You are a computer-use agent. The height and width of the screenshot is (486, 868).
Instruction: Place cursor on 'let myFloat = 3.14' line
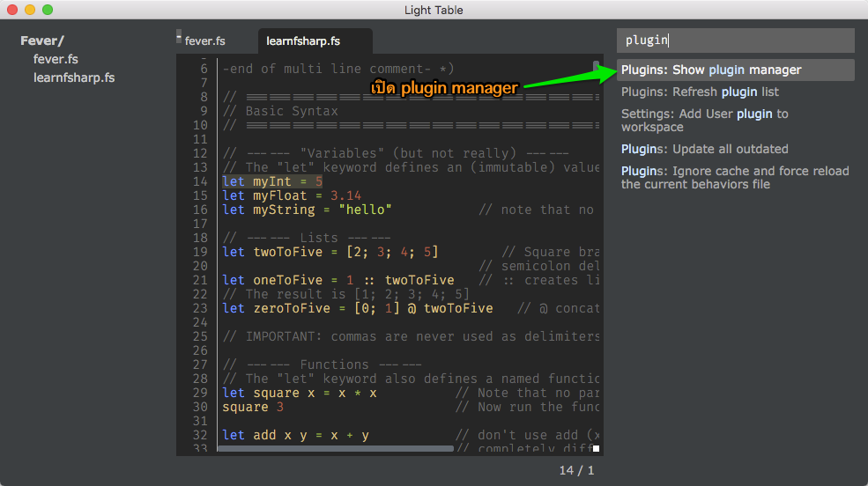(291, 195)
